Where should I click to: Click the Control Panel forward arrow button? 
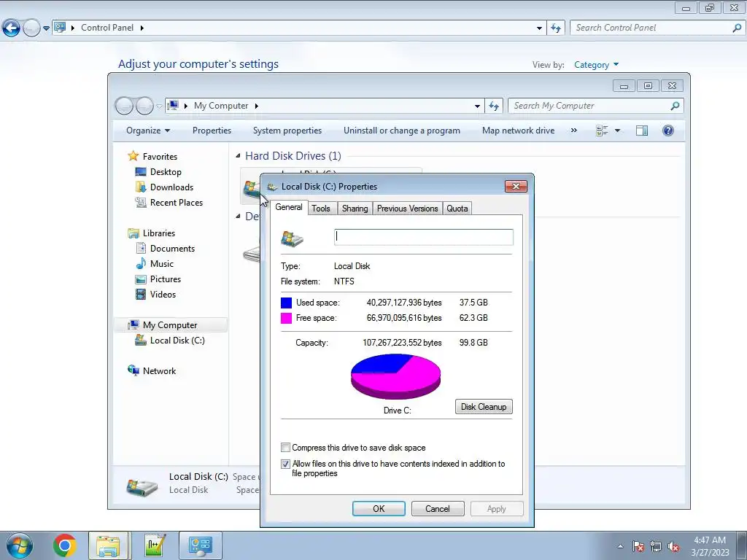click(31, 28)
